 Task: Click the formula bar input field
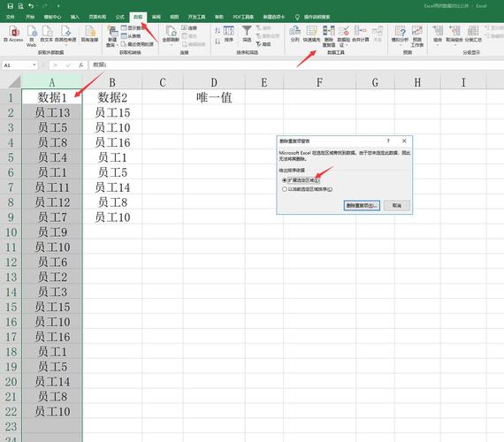[295, 65]
